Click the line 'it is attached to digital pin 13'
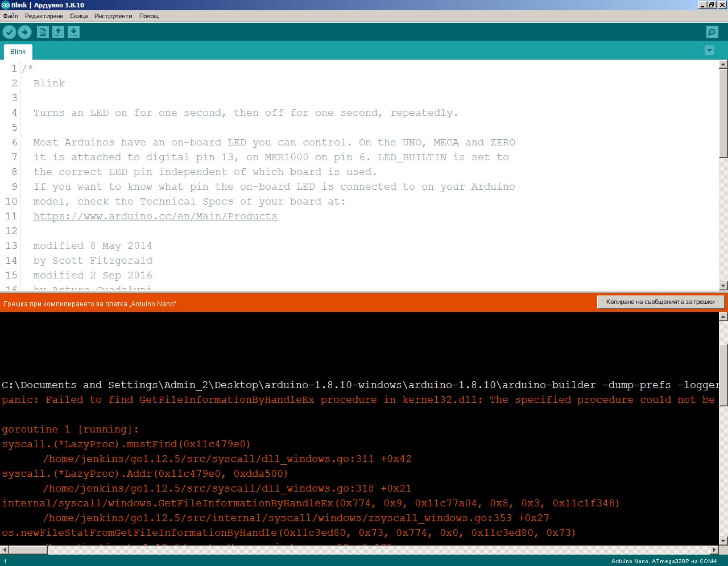This screenshot has width=728, height=566. 271,157
